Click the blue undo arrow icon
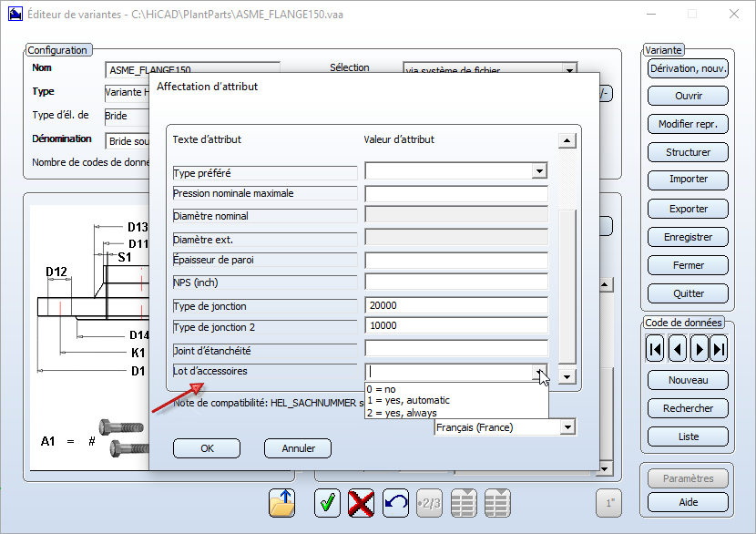This screenshot has width=756, height=534. pyautogui.click(x=395, y=503)
